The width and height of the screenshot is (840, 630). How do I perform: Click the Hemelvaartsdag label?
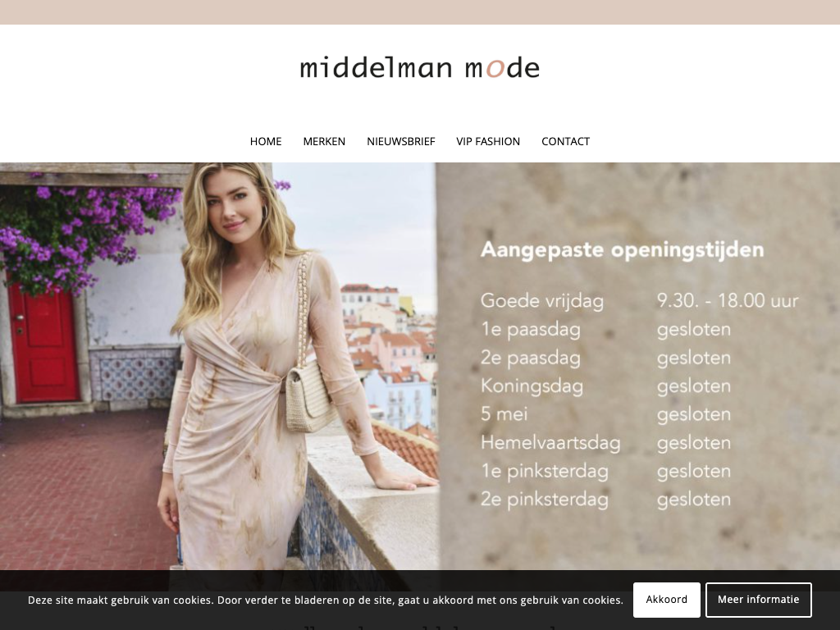pyautogui.click(x=550, y=442)
